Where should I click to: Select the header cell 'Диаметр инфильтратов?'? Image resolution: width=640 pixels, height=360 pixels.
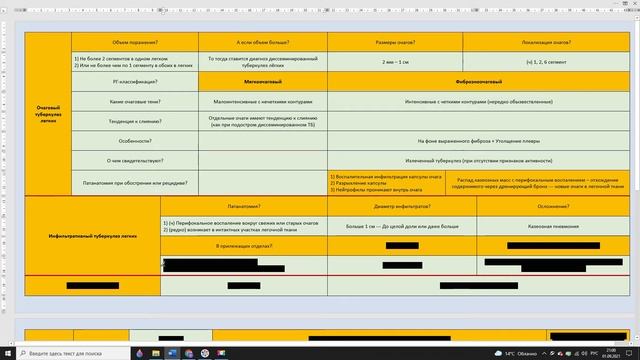[x=402, y=206]
